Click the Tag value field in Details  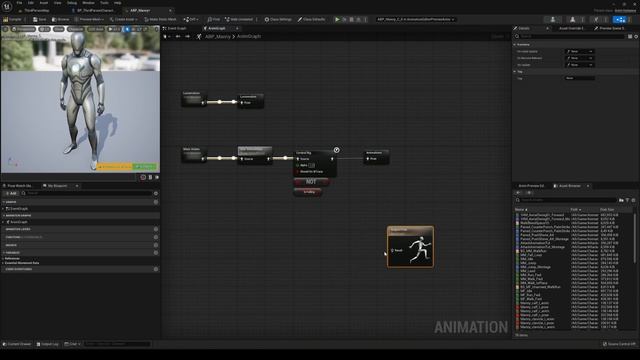[580, 78]
